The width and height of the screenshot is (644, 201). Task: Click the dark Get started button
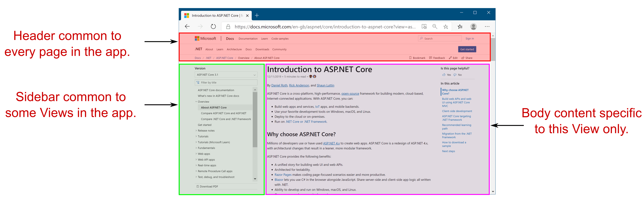(467, 49)
